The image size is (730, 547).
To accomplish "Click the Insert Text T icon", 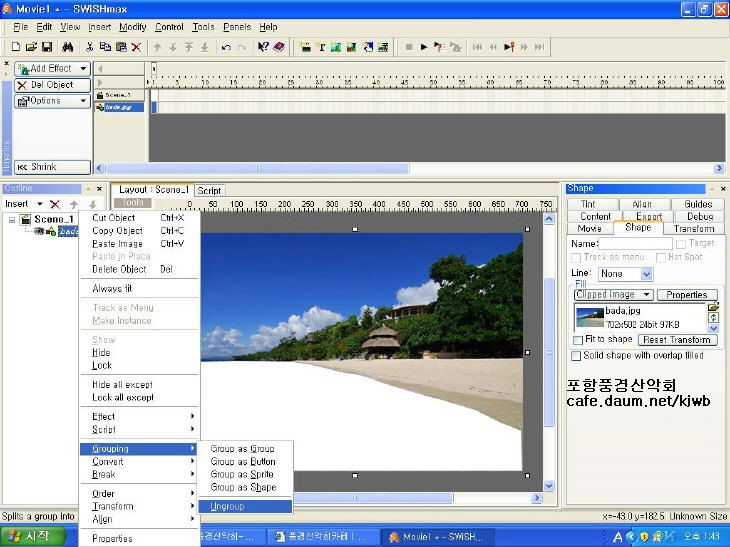I will click(x=321, y=47).
